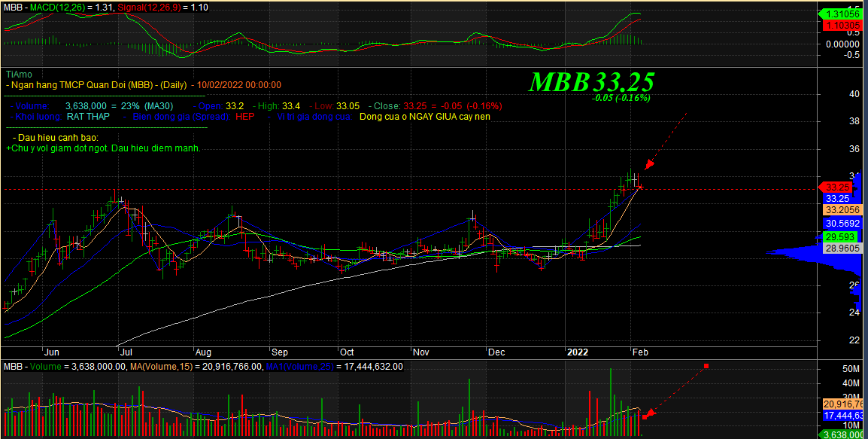
Task: Click the Dau hieu canh bao heading
Action: [x=56, y=138]
